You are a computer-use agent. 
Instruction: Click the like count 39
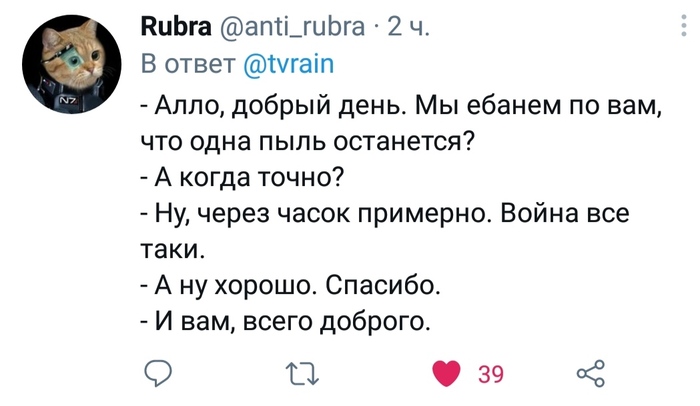click(491, 376)
